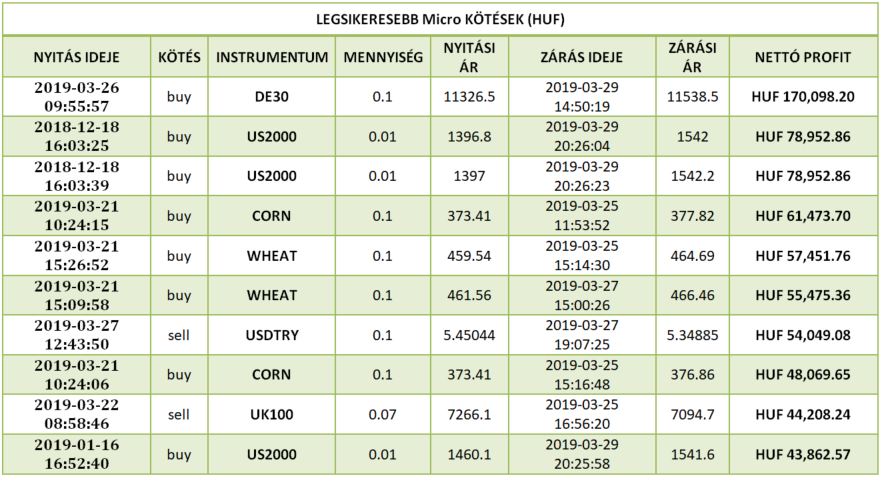Screen dimensions: 883x481
Task: Click the HUF 170,098.20 profit cell
Action: [804, 97]
